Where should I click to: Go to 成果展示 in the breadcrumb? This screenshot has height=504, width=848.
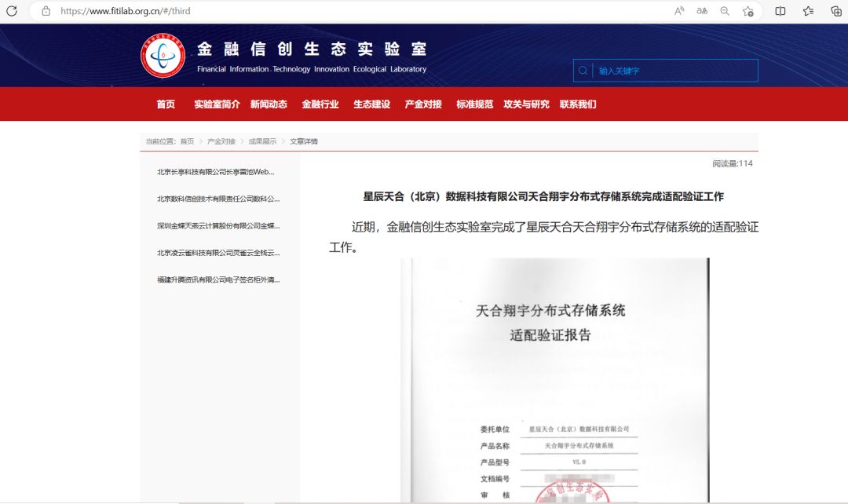point(262,141)
